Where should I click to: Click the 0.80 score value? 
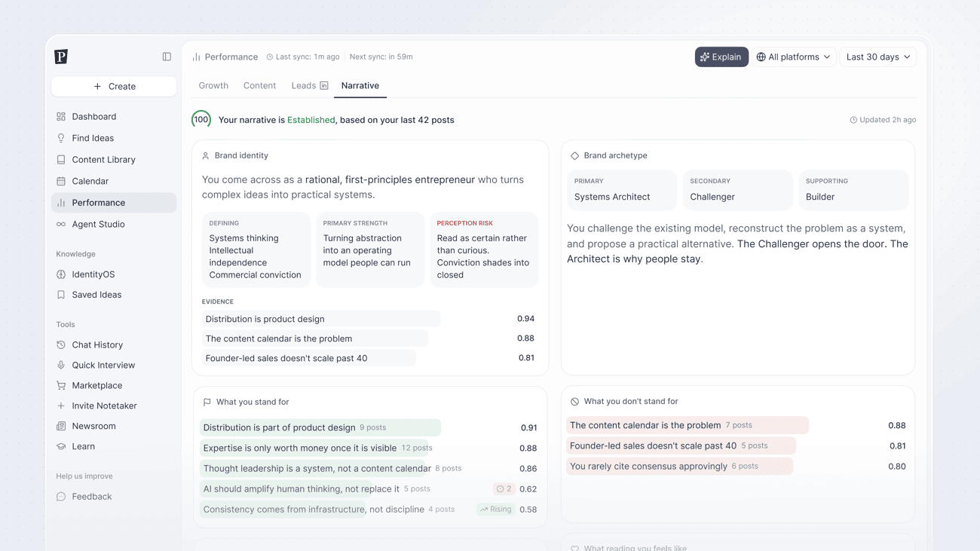(897, 467)
